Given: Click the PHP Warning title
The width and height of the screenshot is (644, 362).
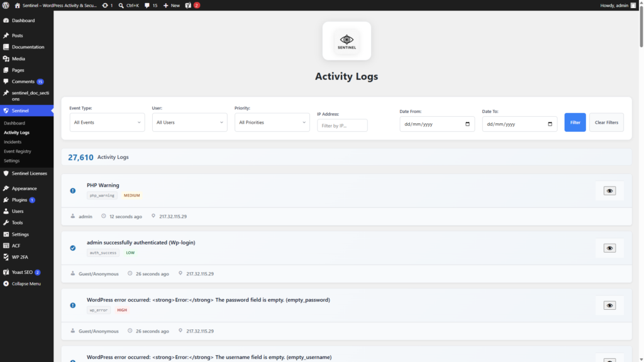Looking at the screenshot, I should click(103, 185).
